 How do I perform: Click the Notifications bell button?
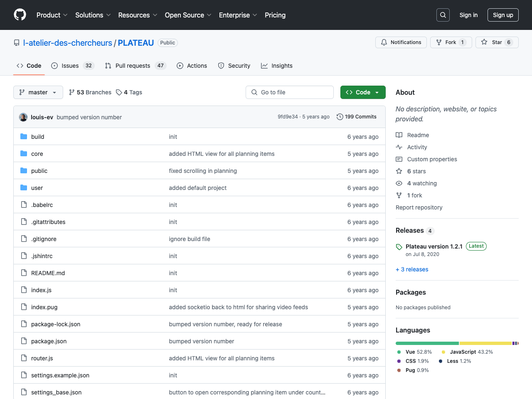pos(401,42)
